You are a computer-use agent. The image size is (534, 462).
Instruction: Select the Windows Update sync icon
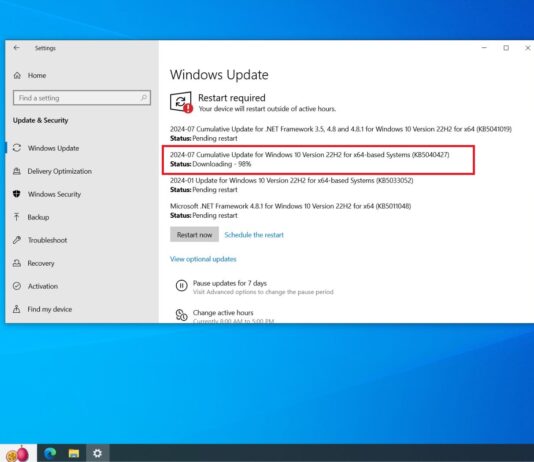click(x=17, y=148)
